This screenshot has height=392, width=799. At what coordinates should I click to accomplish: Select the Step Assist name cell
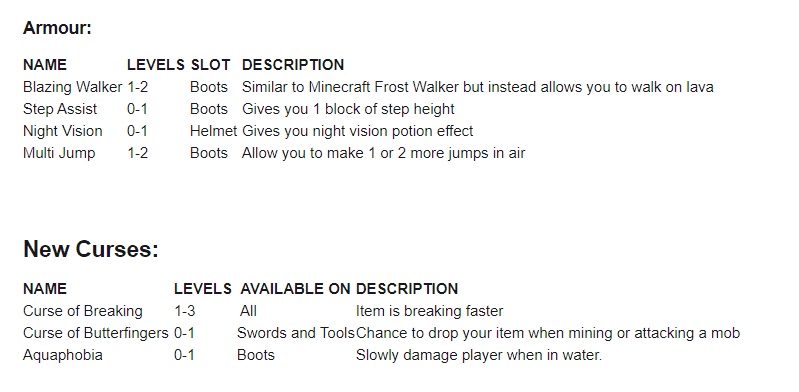60,109
